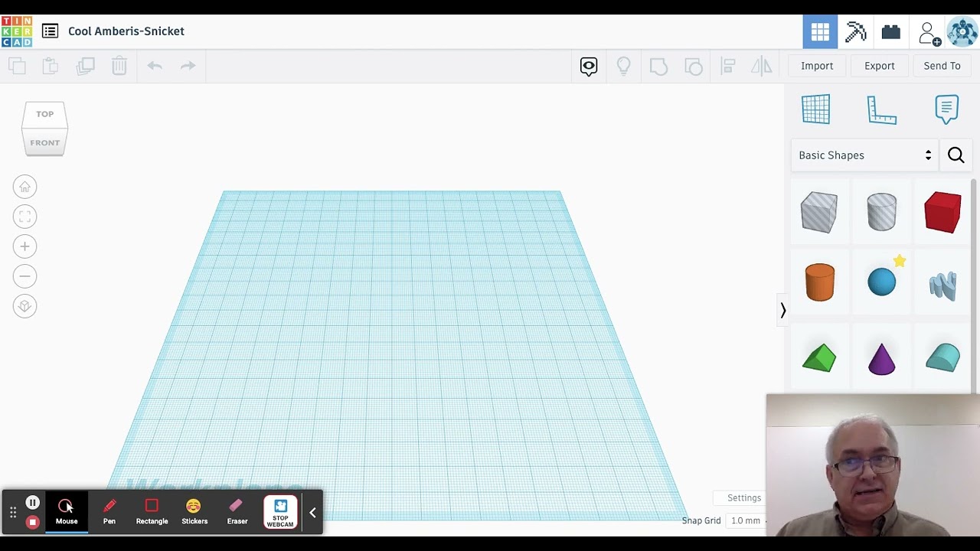Pick the Scribble shape
The height and width of the screenshot is (551, 980).
point(942,285)
